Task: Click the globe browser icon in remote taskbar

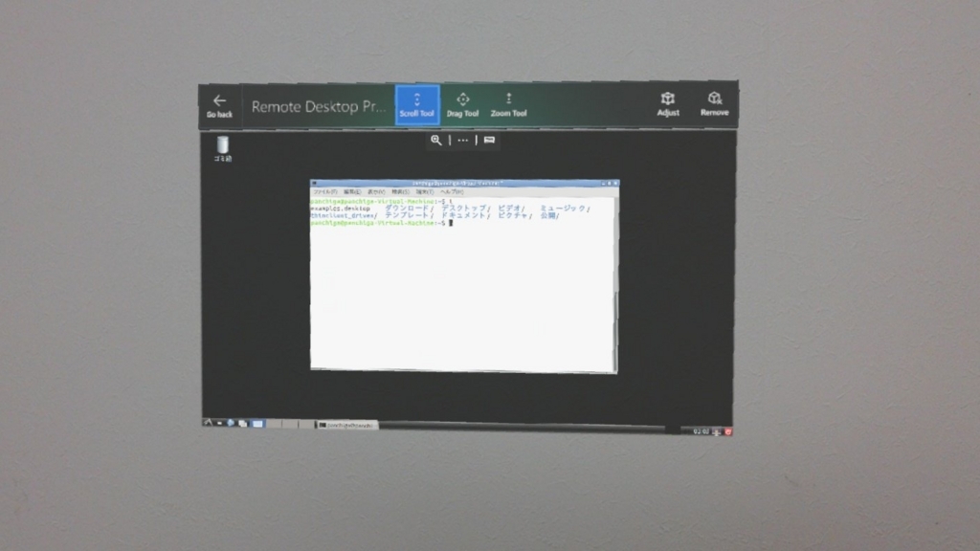Action: tap(231, 423)
